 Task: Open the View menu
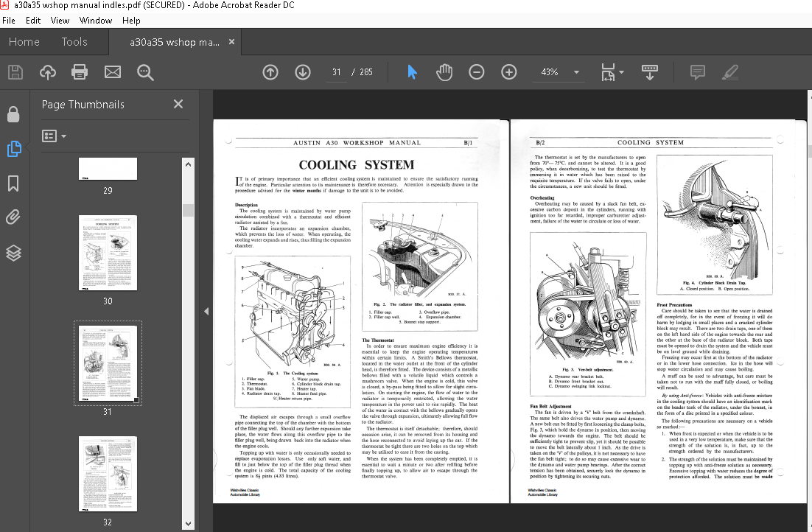click(60, 21)
